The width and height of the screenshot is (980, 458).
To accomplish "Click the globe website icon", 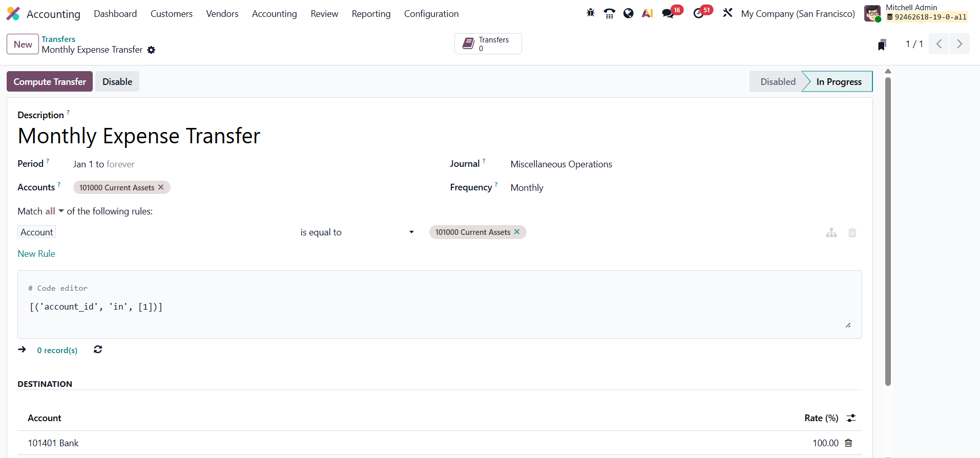I will (x=629, y=13).
